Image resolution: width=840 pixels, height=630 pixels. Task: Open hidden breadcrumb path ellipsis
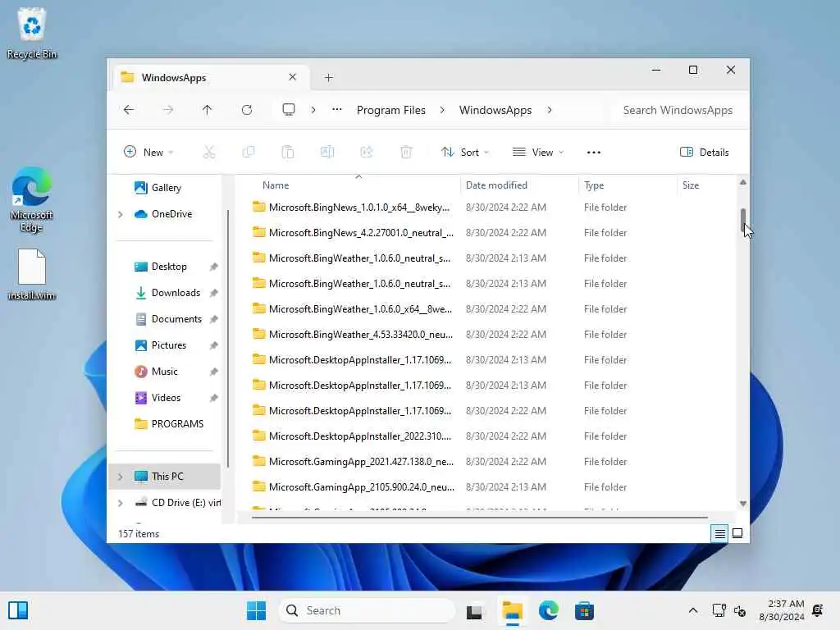[337, 109]
